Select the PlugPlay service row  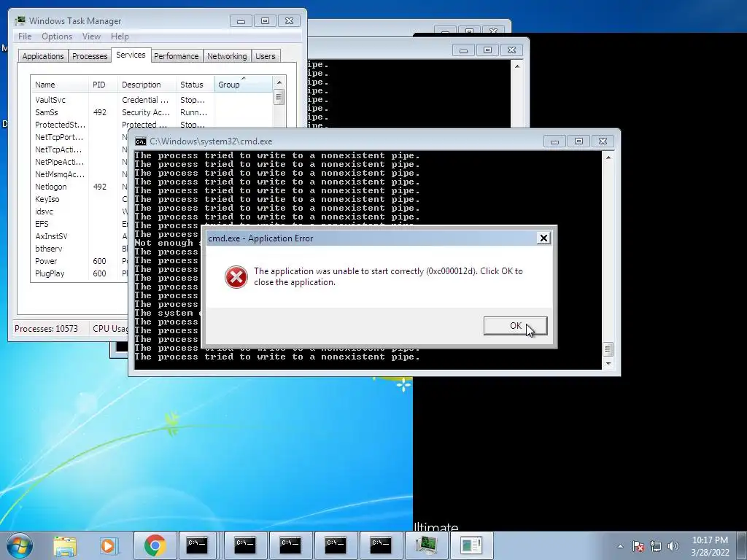(79, 273)
